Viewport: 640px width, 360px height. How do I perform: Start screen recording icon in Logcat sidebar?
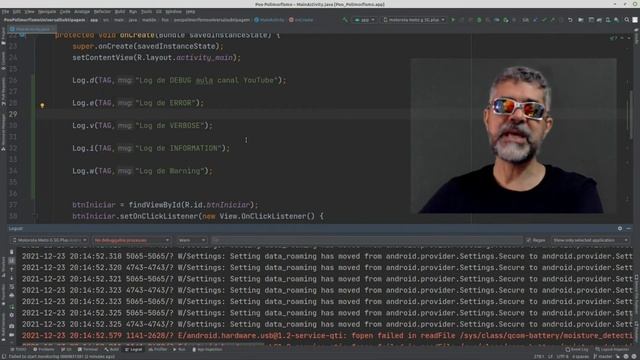point(11,335)
